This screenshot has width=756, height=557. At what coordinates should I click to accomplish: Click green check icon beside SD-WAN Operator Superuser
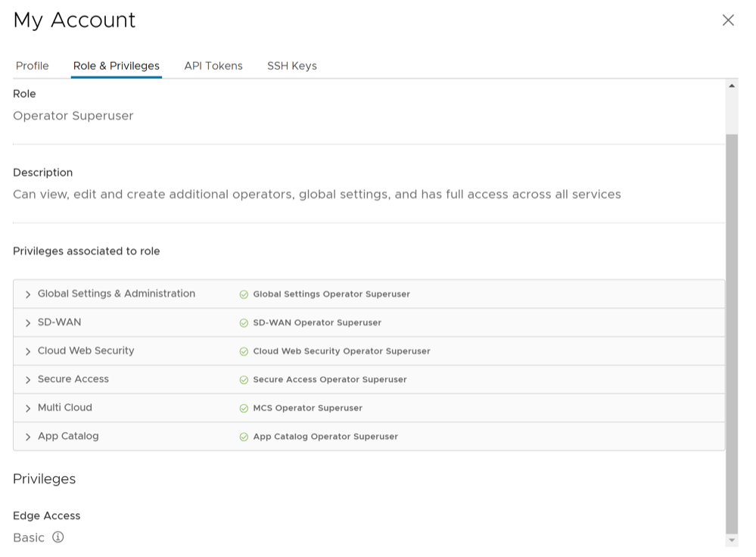point(244,323)
